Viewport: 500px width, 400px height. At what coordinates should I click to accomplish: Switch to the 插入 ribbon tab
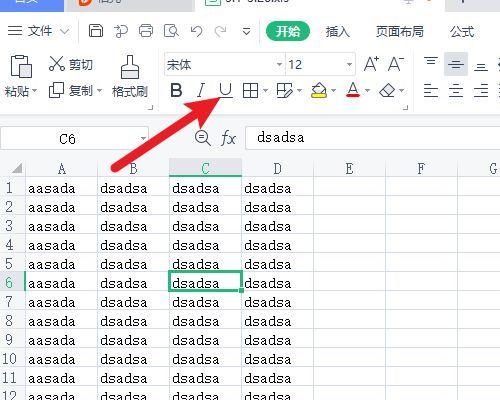(x=337, y=32)
